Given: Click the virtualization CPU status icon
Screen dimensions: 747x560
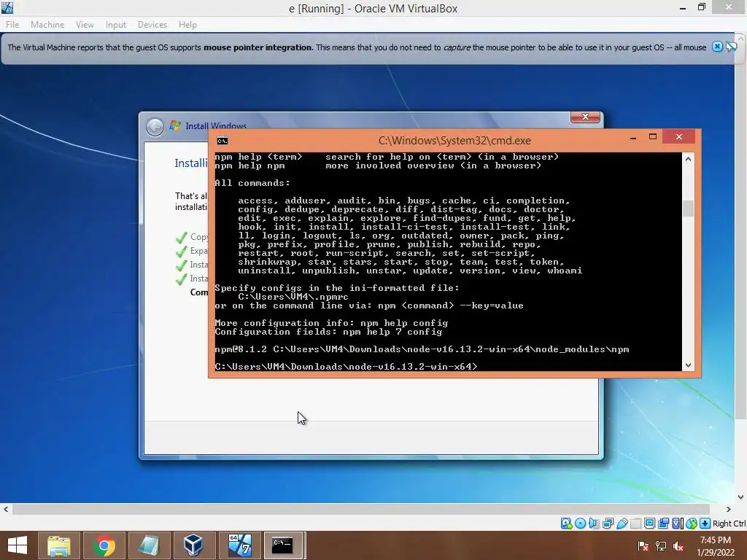Looking at the screenshot, I should [x=678, y=524].
